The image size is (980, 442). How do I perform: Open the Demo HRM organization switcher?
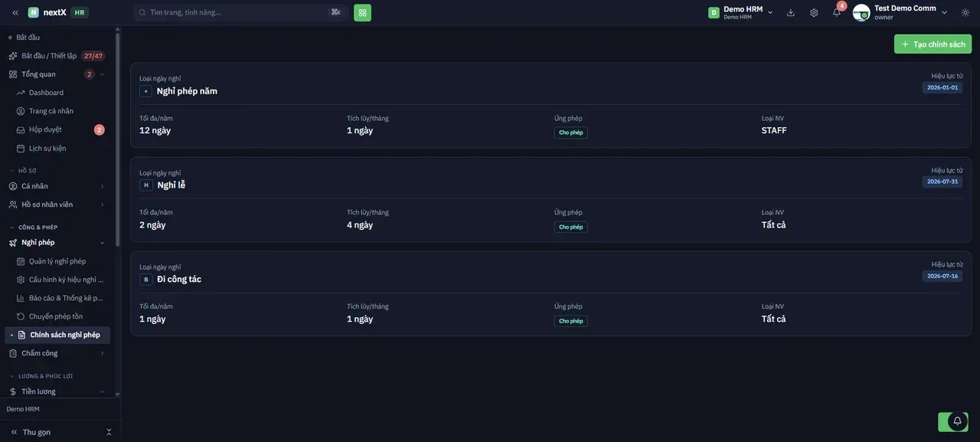pyautogui.click(x=740, y=12)
